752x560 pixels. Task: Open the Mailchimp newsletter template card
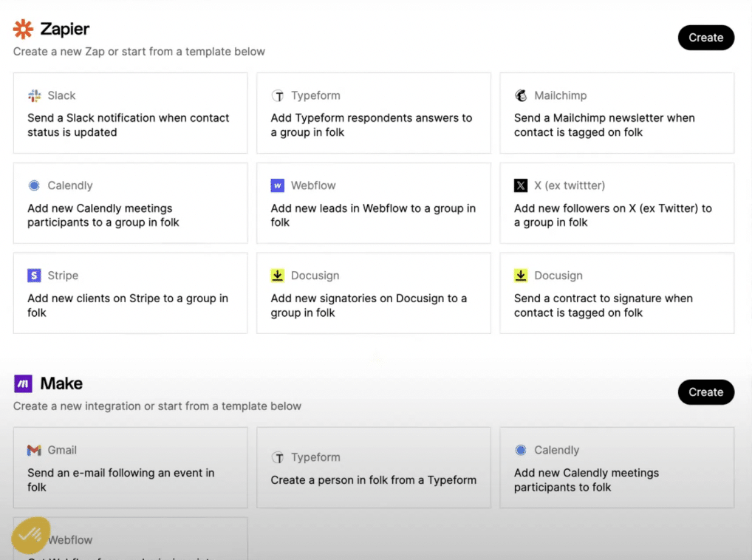[617, 113]
